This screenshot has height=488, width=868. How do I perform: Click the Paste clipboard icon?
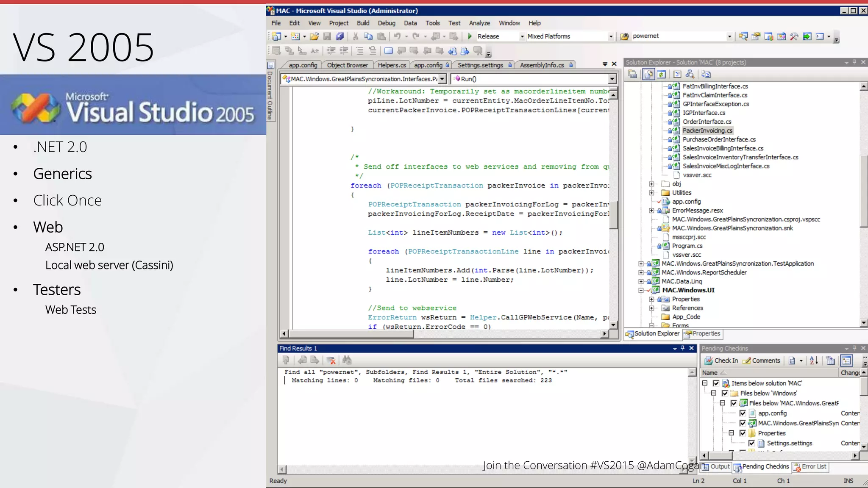(x=381, y=36)
